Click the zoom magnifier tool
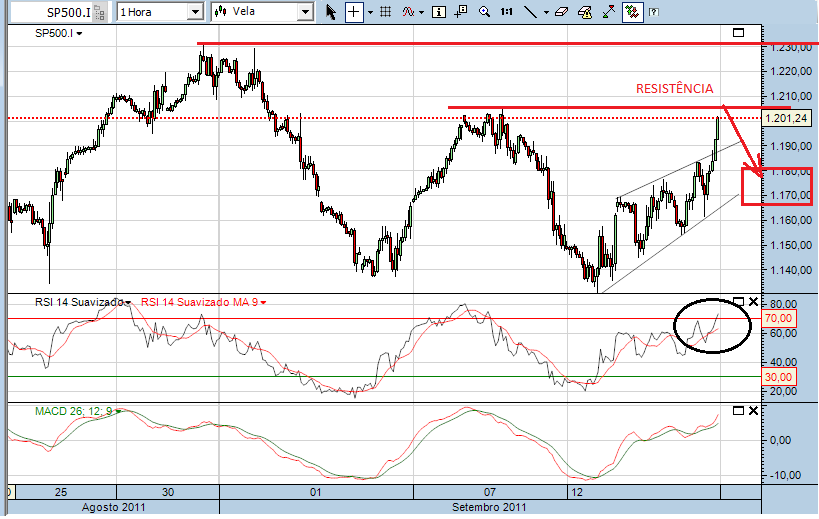Viewport: 819px width, 519px height. click(484, 12)
